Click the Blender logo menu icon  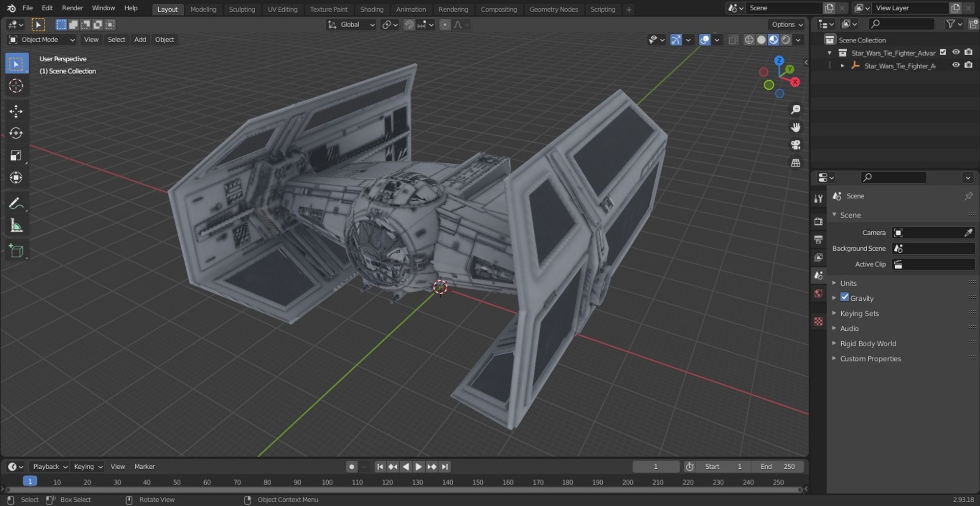pos(11,8)
